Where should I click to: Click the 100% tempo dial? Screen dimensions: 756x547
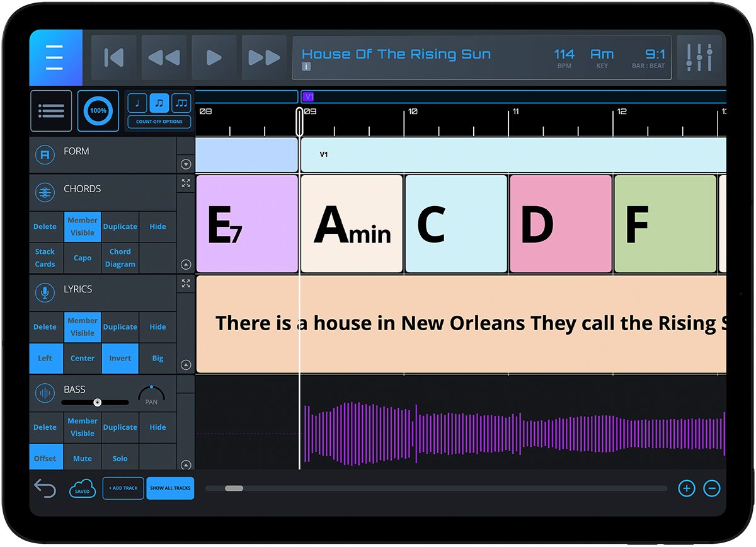(x=98, y=111)
